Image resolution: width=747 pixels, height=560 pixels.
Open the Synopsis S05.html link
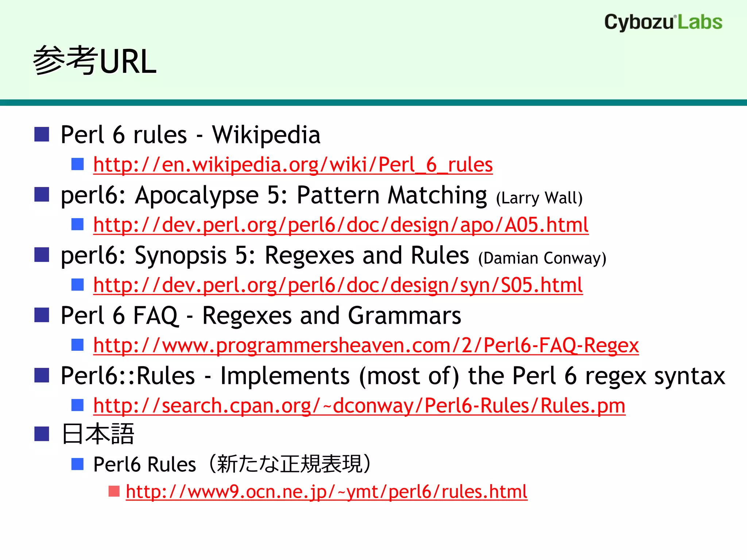[338, 285]
